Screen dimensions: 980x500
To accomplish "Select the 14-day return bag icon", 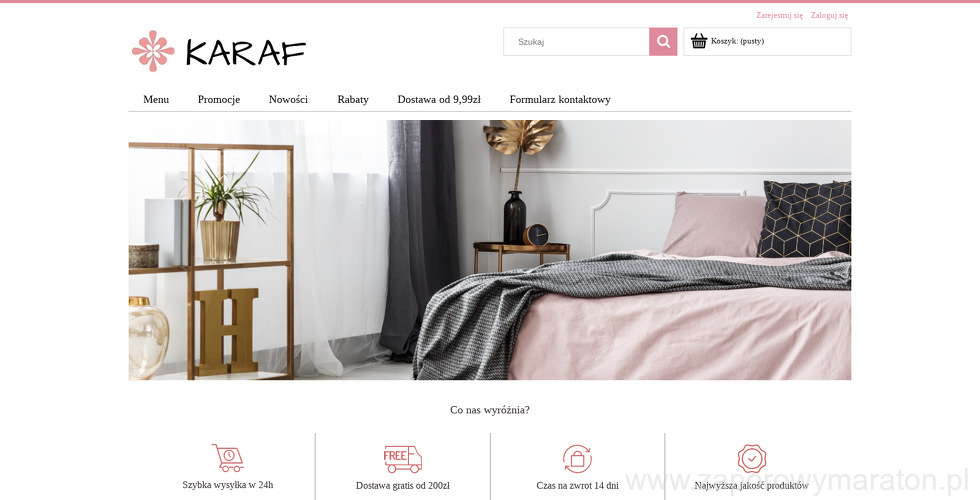I will coord(577,459).
